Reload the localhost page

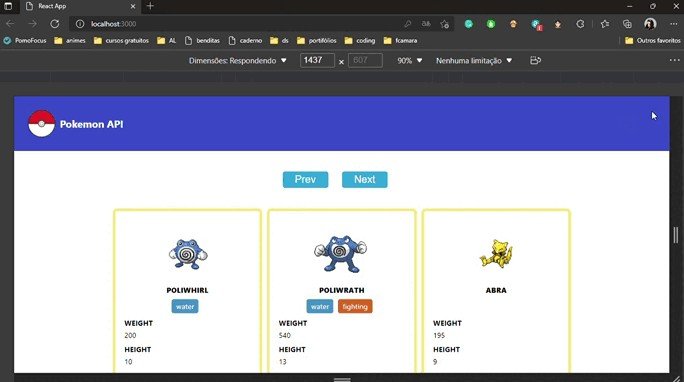(x=55, y=24)
